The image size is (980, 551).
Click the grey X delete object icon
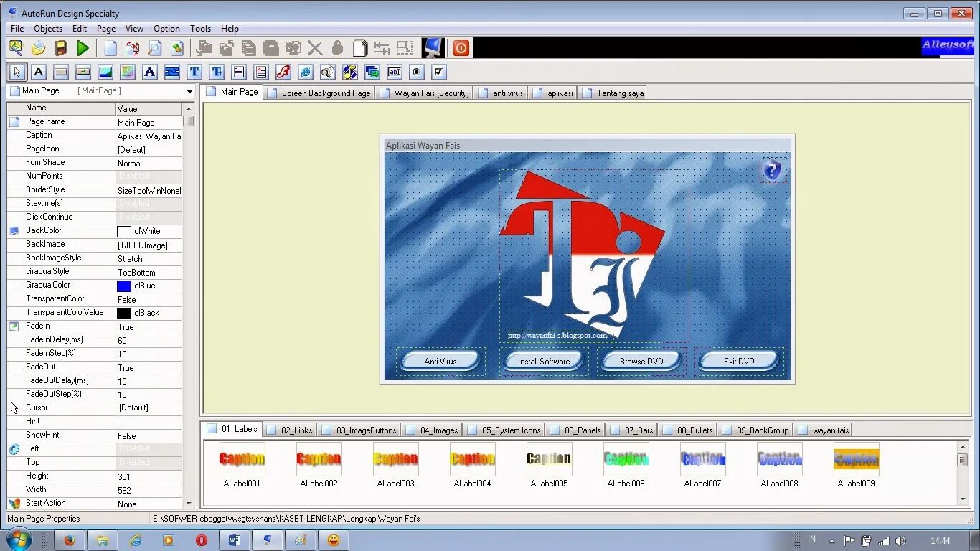point(315,48)
